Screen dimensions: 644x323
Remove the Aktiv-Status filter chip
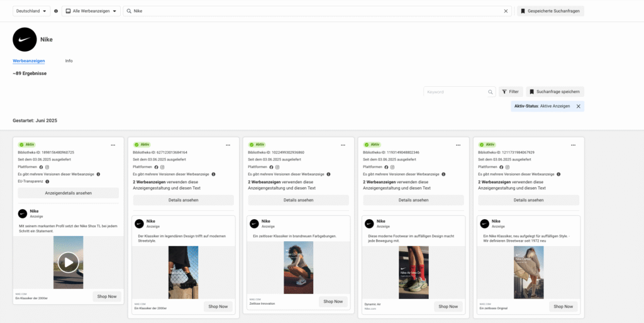579,106
